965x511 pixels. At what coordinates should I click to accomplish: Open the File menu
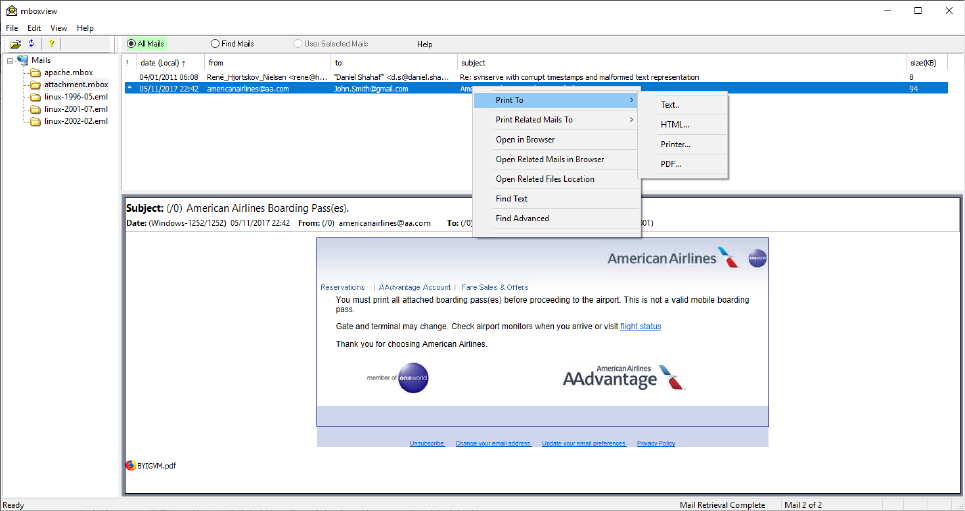(12, 28)
